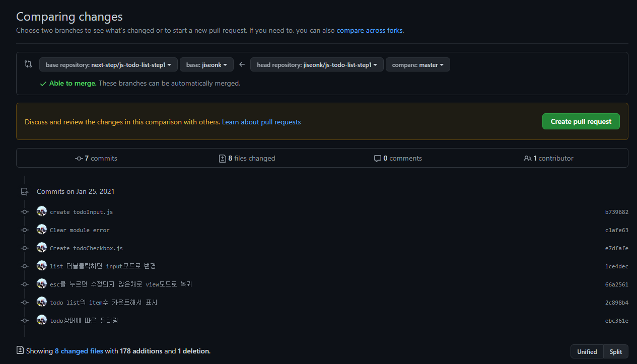Open commit message starting with list 더블클릭하면
This screenshot has height=364, width=637.
click(103, 266)
